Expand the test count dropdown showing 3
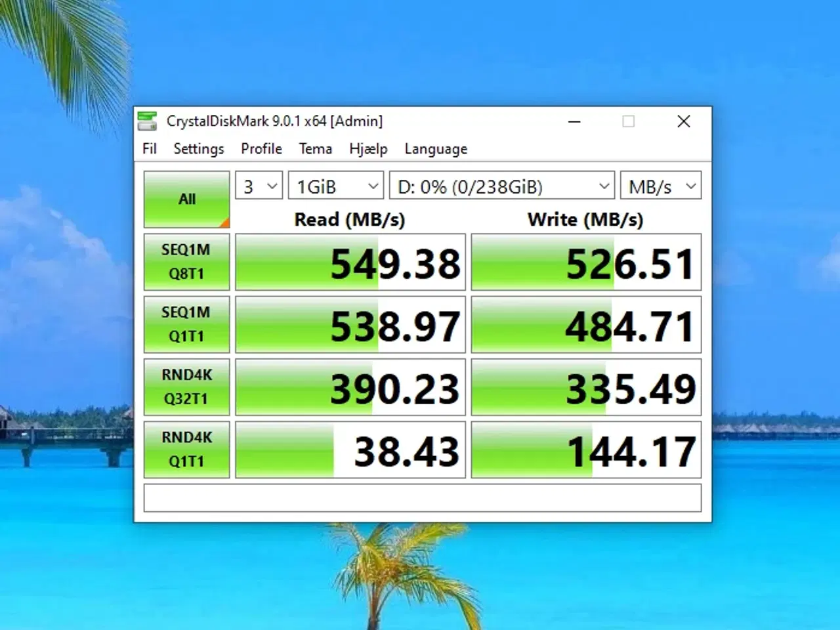This screenshot has height=630, width=840. (x=259, y=186)
